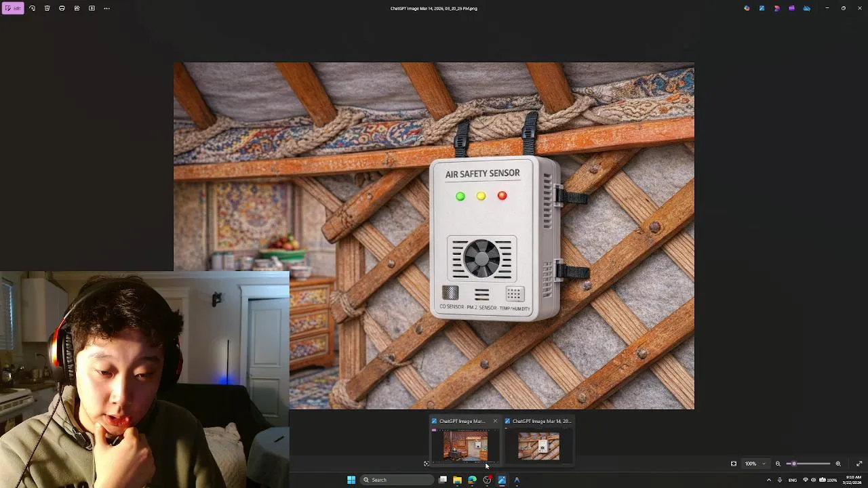The width and height of the screenshot is (868, 488).
Task: Select the second ChatGPT Image preview thumbnail
Action: pyautogui.click(x=539, y=446)
